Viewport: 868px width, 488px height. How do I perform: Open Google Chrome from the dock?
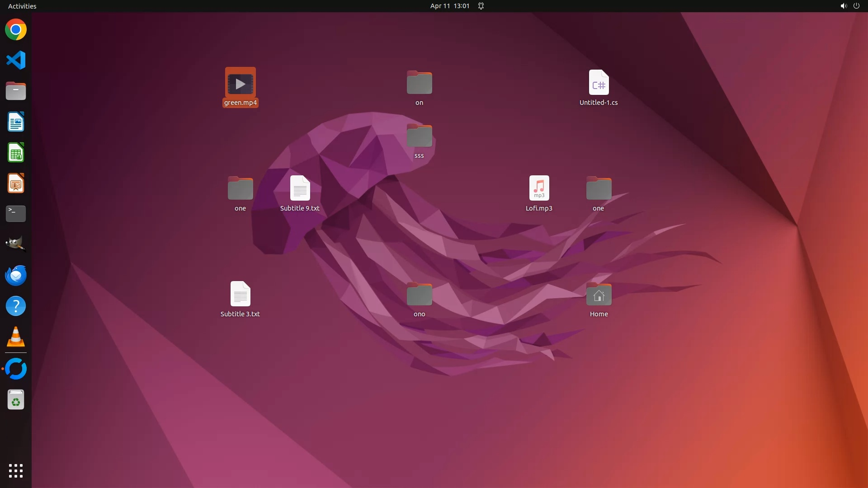point(16,30)
